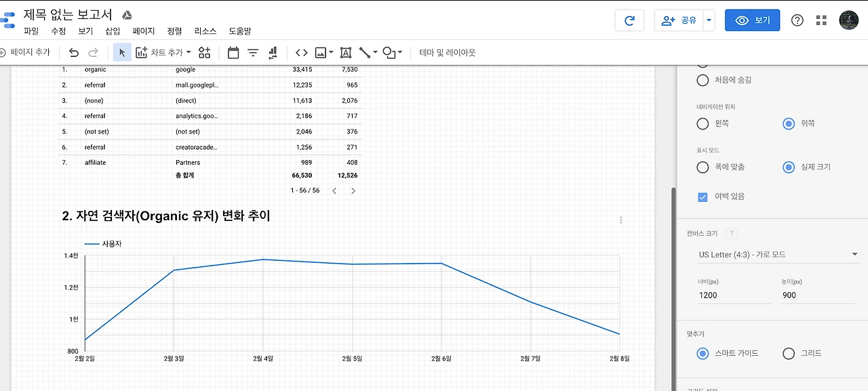Select '위쪽' navigation position radio
The height and width of the screenshot is (391, 868).
[788, 123]
